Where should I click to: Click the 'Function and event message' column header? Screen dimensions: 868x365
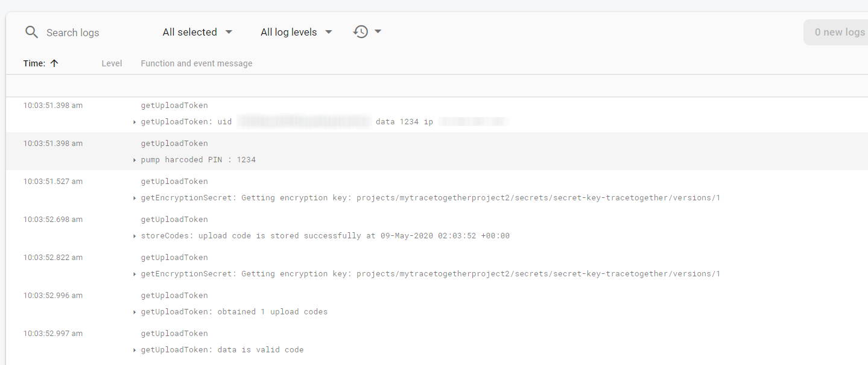pos(196,63)
